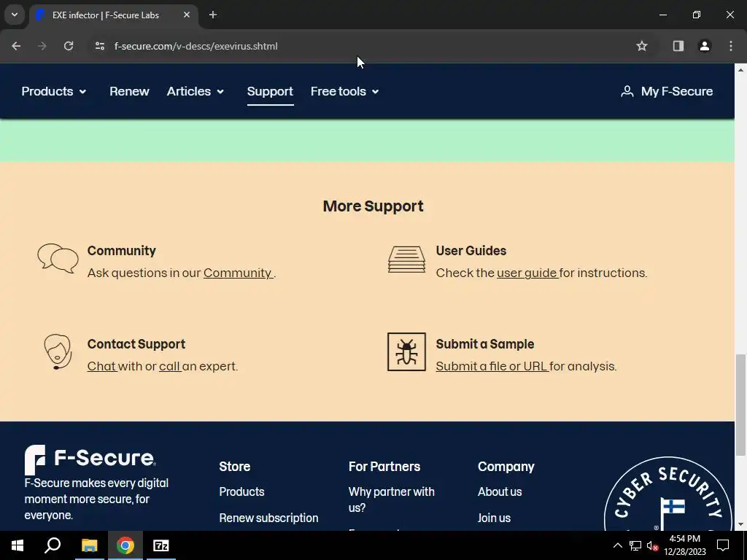Image resolution: width=747 pixels, height=560 pixels.
Task: Open Submit a file or URL link
Action: tap(492, 366)
